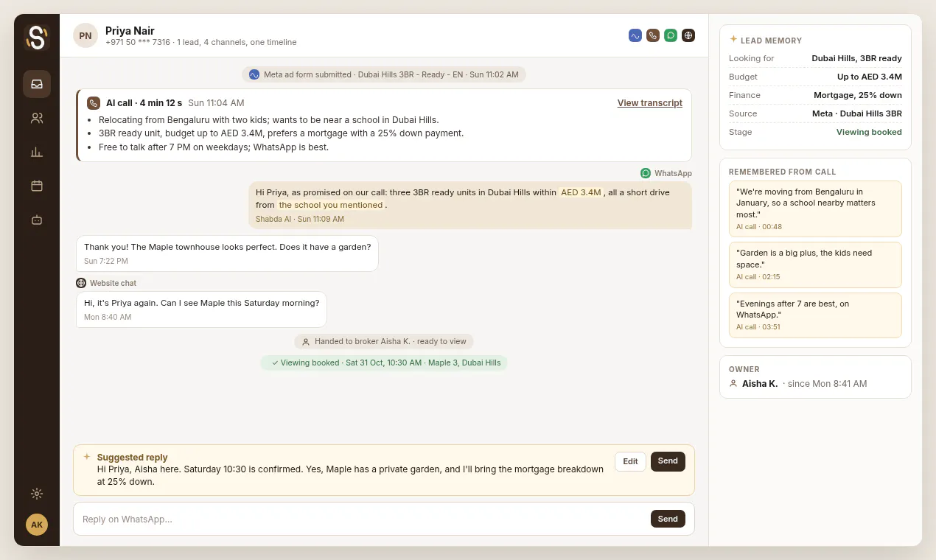Click the Looking for value Dubai Hills, 3BR ready

click(x=856, y=58)
